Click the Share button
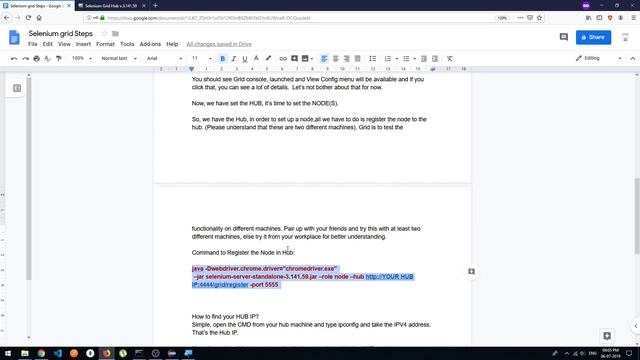 point(593,37)
